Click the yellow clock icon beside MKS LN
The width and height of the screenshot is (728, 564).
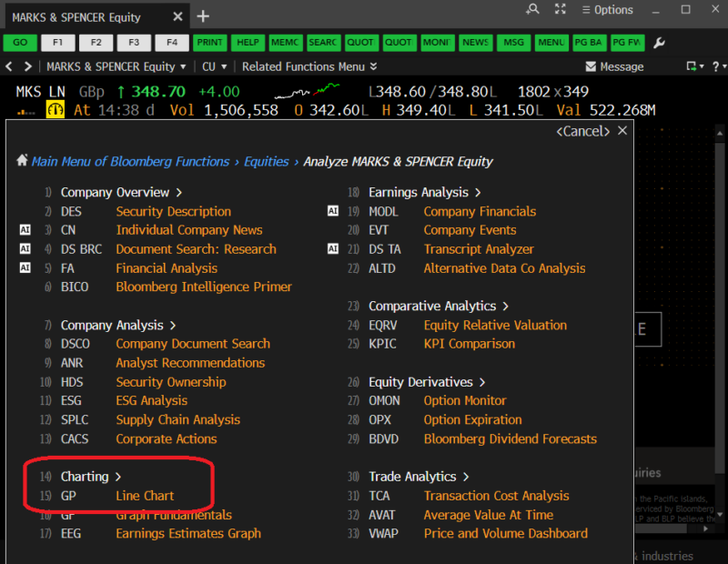pyautogui.click(x=55, y=107)
